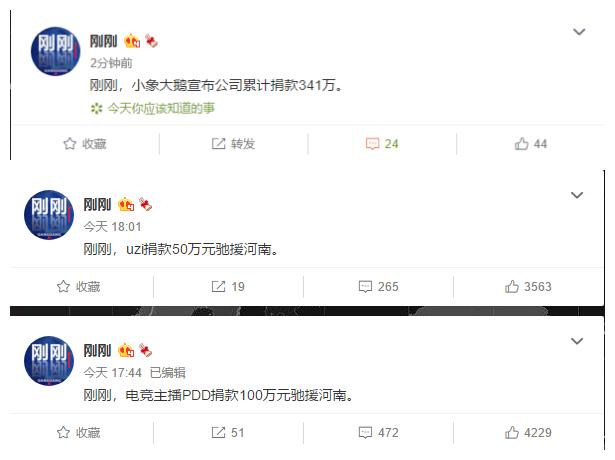Open the 24 comments on the first post
The image size is (615, 460).
[382, 144]
